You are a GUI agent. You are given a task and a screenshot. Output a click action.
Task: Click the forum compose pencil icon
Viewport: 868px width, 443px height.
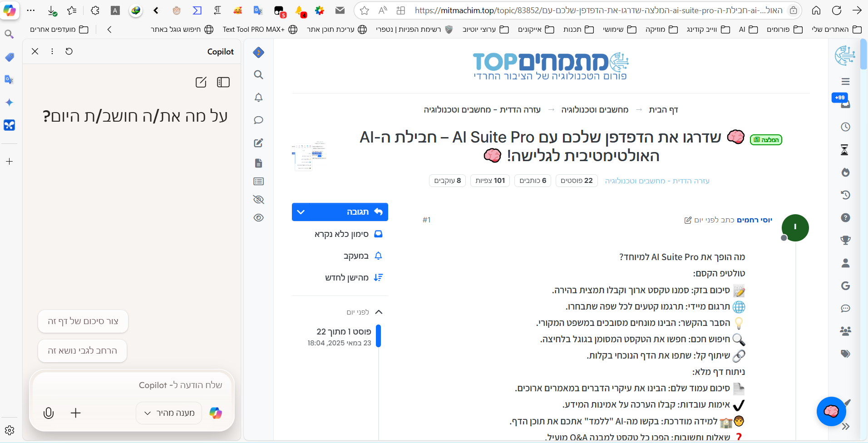pos(258,143)
